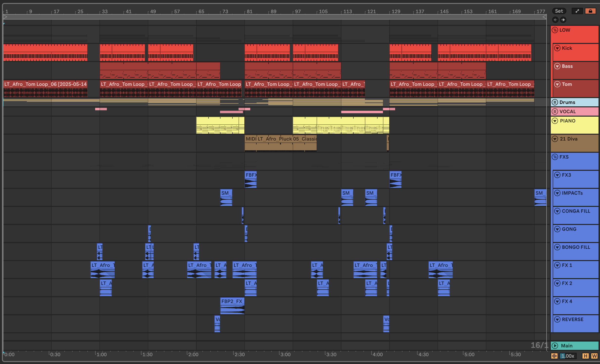
Task: Unfold the Kick track arrow
Action: [x=557, y=48]
